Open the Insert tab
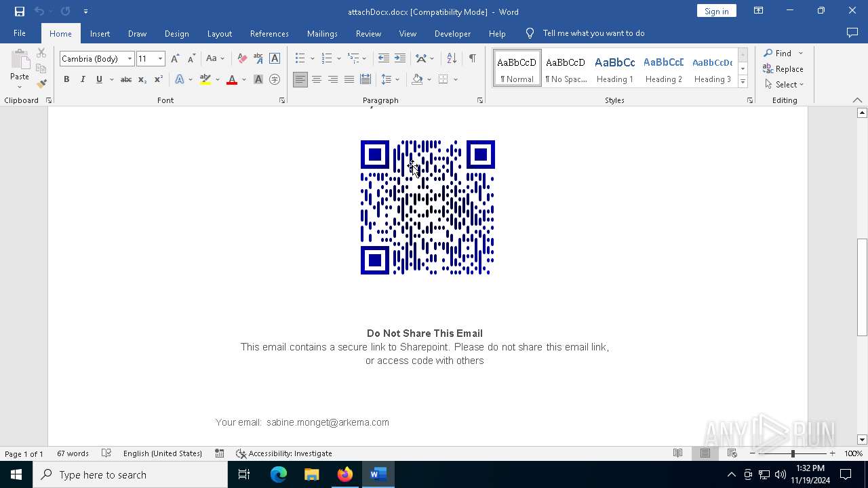Viewport: 868px width, 488px height. (100, 33)
